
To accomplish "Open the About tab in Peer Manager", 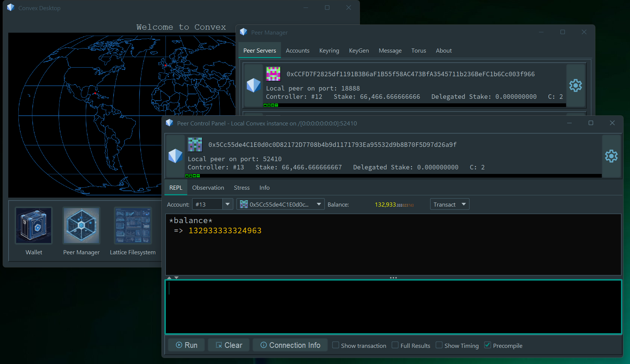I will tap(444, 51).
